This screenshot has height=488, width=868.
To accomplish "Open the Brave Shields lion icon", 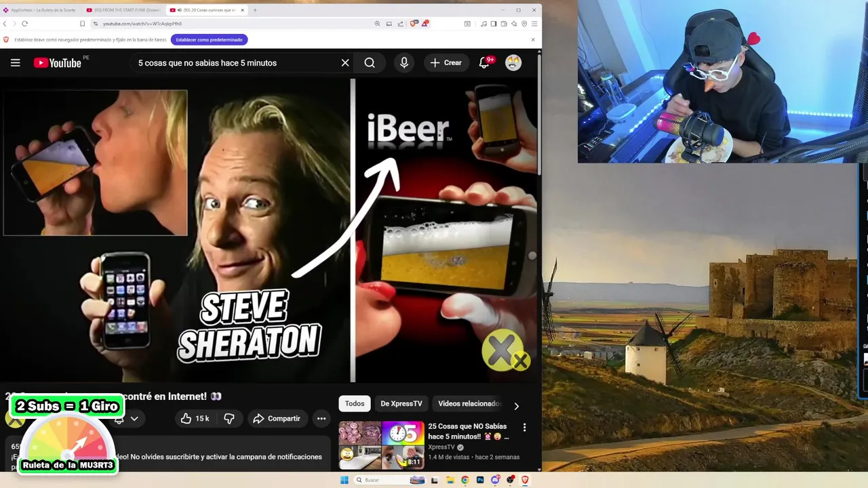I will pos(414,24).
